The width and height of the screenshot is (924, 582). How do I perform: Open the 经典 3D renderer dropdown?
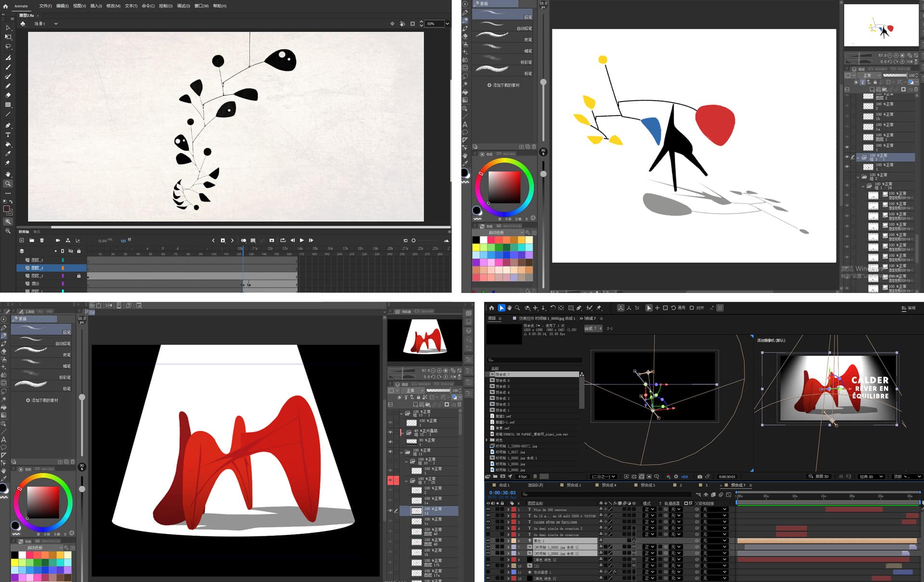point(872,477)
